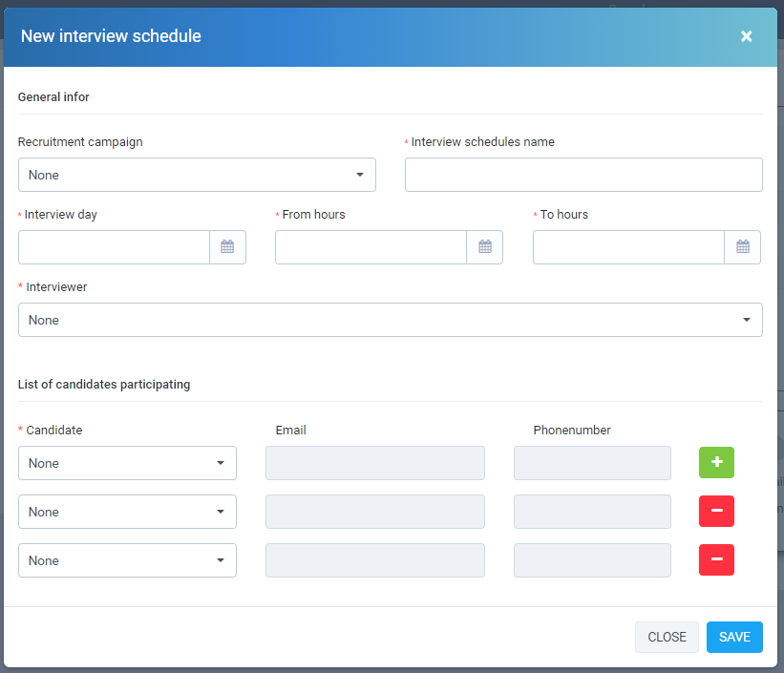784x673 pixels.
Task: Expand the third Candidate dropdown
Action: [x=127, y=560]
